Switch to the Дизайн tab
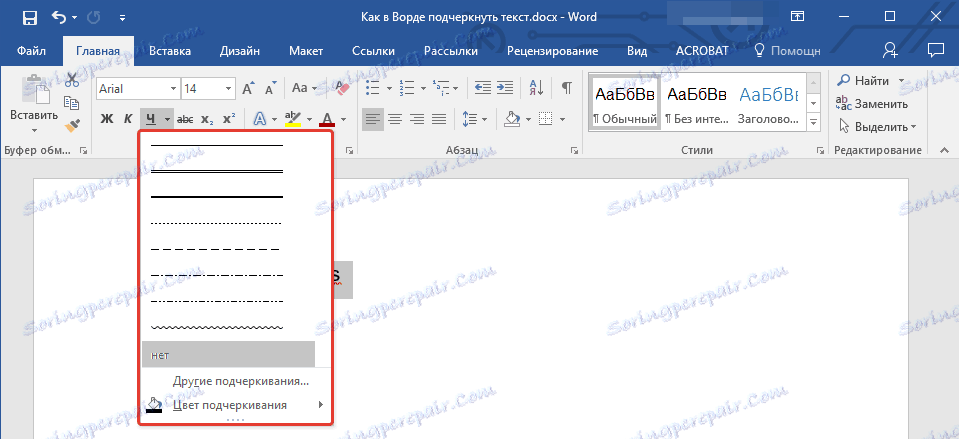959x439 pixels. pyautogui.click(x=240, y=51)
